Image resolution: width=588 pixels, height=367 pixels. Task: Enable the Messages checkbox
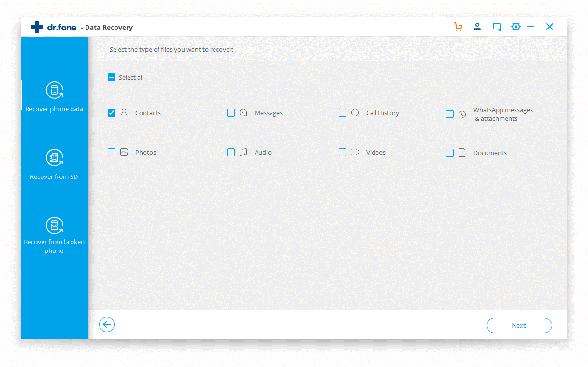click(231, 113)
